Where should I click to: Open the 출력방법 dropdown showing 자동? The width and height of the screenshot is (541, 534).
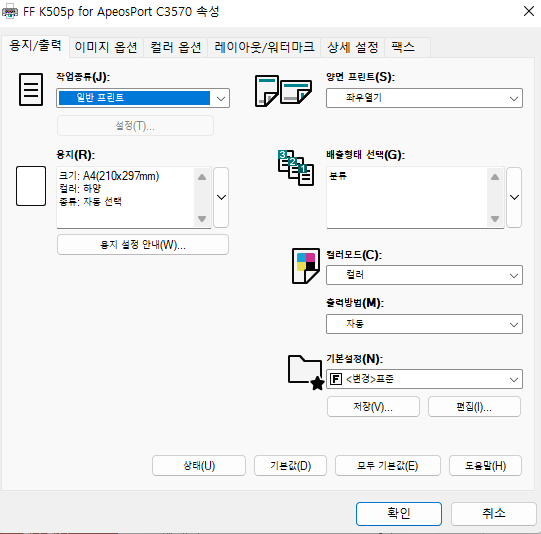424,324
